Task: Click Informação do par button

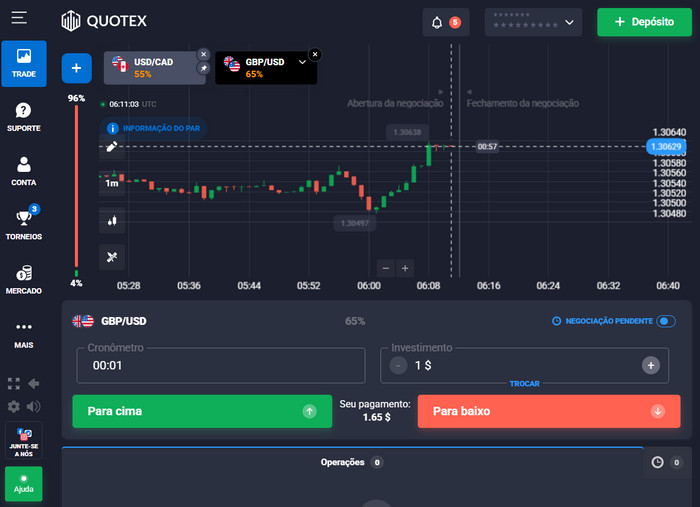Action: coord(153,129)
